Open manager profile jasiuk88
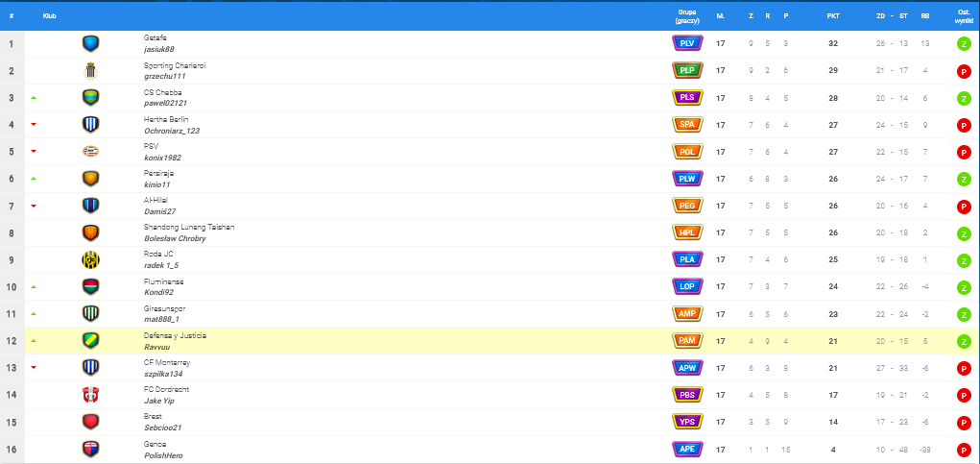980x464 pixels. tap(159, 49)
